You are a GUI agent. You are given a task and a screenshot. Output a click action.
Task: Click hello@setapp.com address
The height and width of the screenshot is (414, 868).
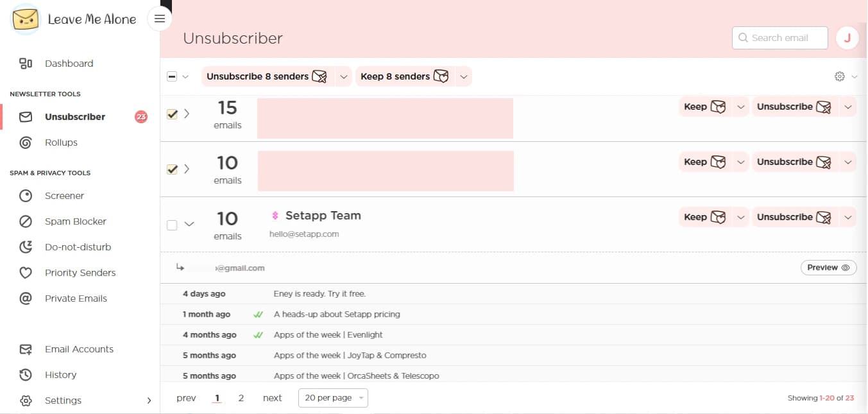pyautogui.click(x=304, y=234)
